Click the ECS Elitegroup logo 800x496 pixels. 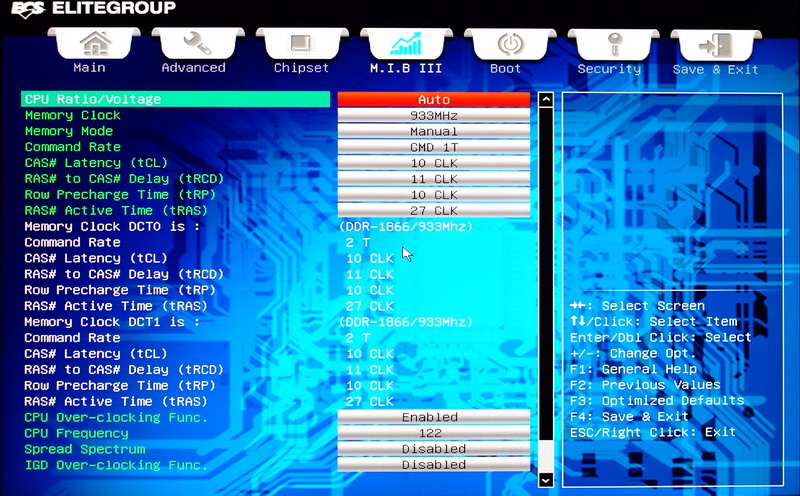point(93,8)
